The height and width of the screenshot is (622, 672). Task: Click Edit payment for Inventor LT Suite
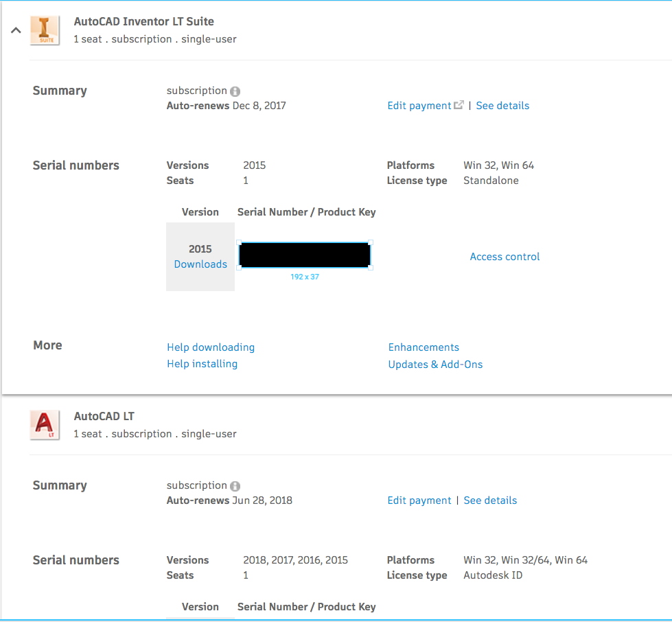click(419, 105)
